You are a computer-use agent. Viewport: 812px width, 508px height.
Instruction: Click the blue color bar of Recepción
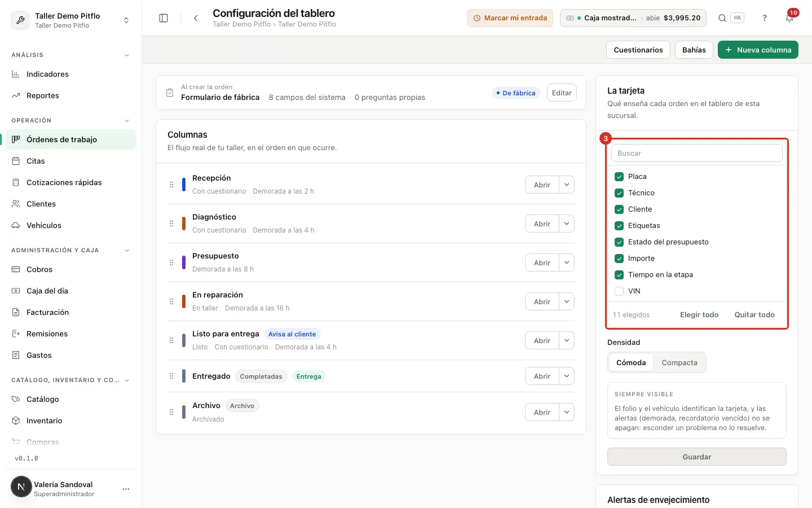click(183, 185)
